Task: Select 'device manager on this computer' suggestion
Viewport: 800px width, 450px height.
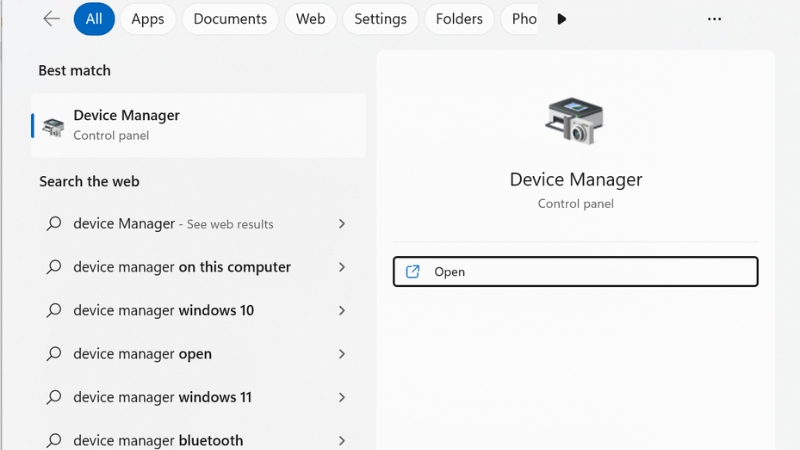Action: click(x=196, y=267)
